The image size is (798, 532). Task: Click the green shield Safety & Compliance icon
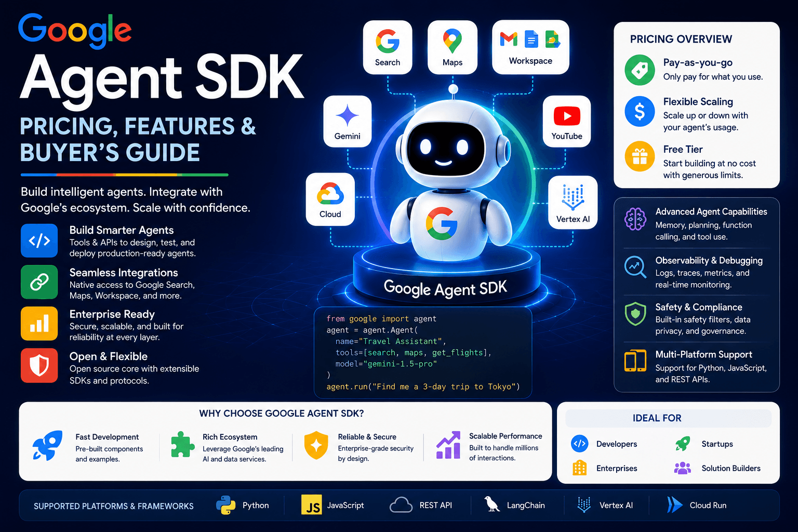click(635, 314)
